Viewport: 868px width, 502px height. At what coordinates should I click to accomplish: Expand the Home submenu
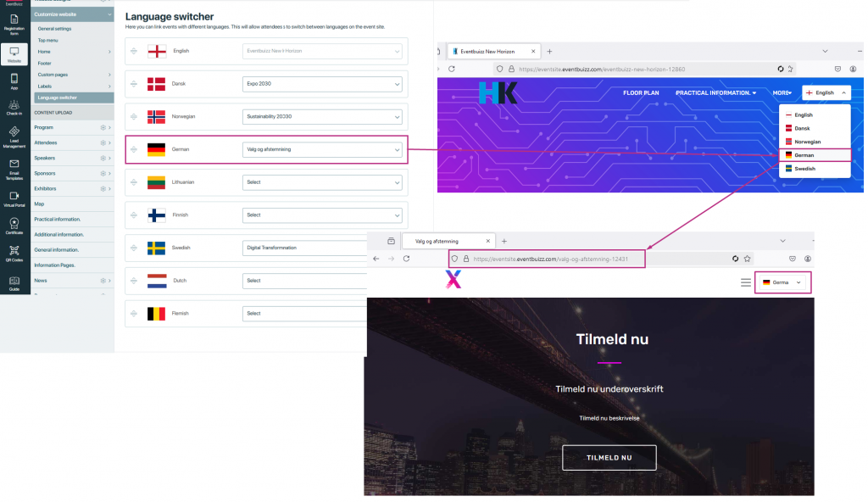tap(109, 52)
